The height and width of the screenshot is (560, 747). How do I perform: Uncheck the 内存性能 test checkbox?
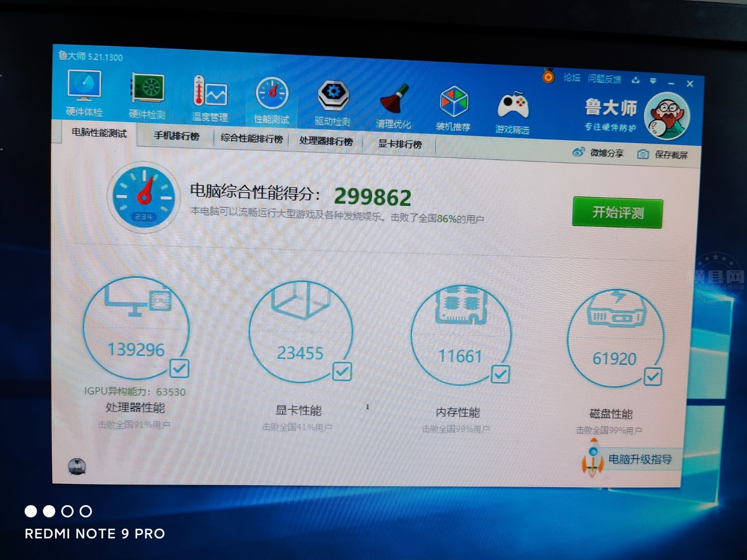500,374
